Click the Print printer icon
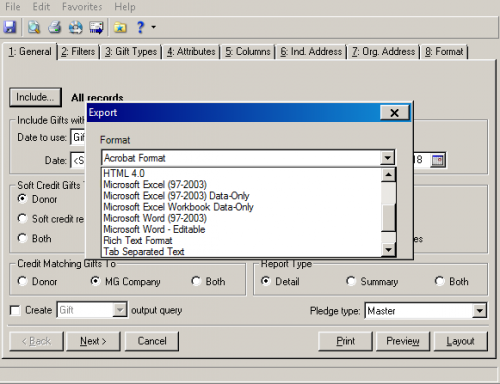The image size is (500, 384). click(x=55, y=27)
